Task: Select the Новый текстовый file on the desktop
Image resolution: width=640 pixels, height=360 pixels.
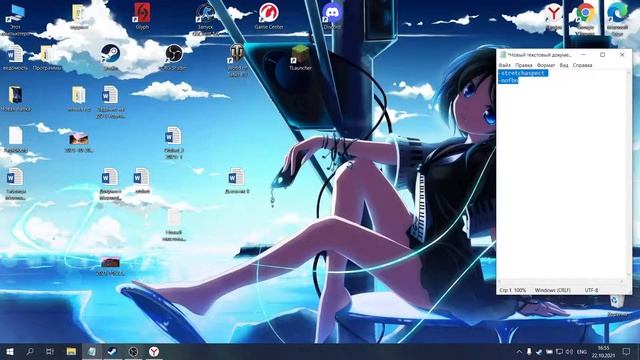Action: [174, 224]
